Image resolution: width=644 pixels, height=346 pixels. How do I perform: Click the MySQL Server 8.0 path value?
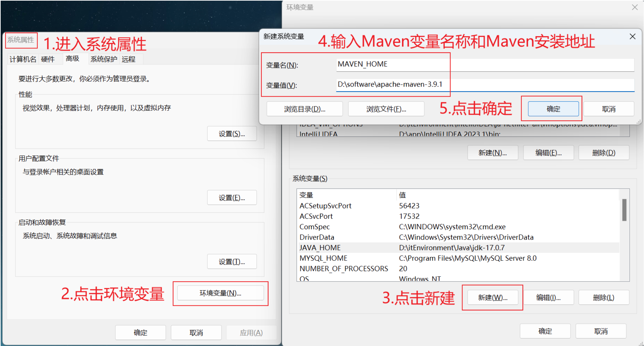coord(468,258)
